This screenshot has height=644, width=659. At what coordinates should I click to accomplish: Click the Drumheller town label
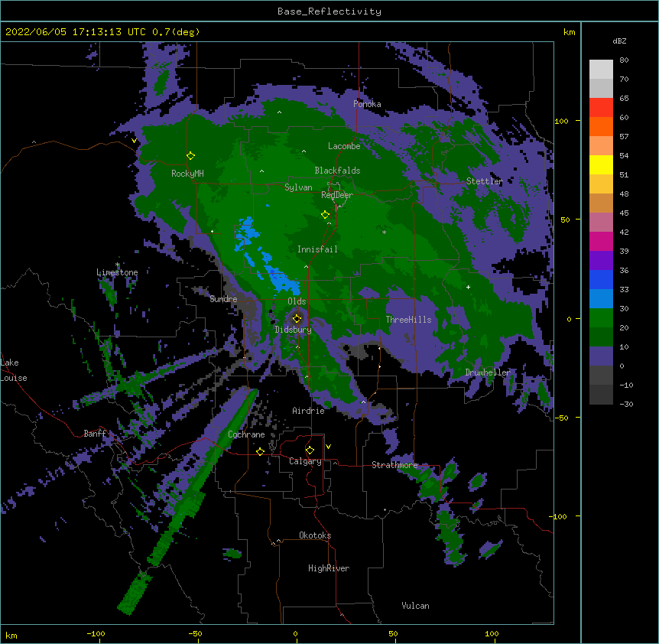[x=488, y=372]
